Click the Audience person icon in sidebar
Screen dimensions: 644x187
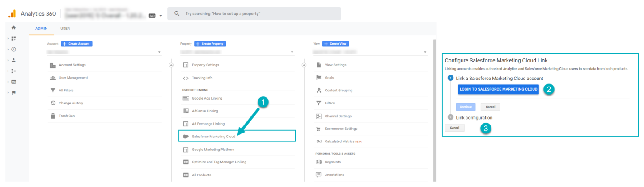click(13, 60)
